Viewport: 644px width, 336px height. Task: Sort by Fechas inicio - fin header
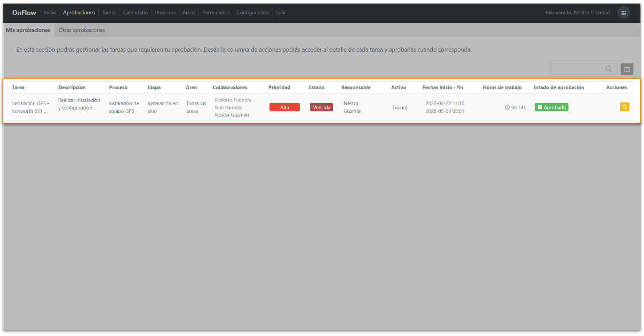point(443,87)
